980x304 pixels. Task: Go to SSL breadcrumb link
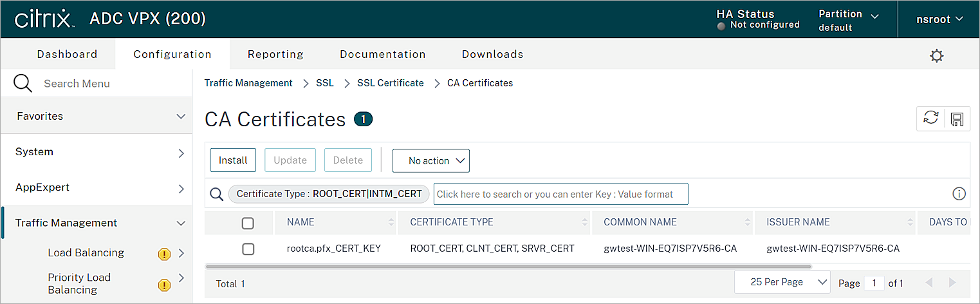click(325, 83)
